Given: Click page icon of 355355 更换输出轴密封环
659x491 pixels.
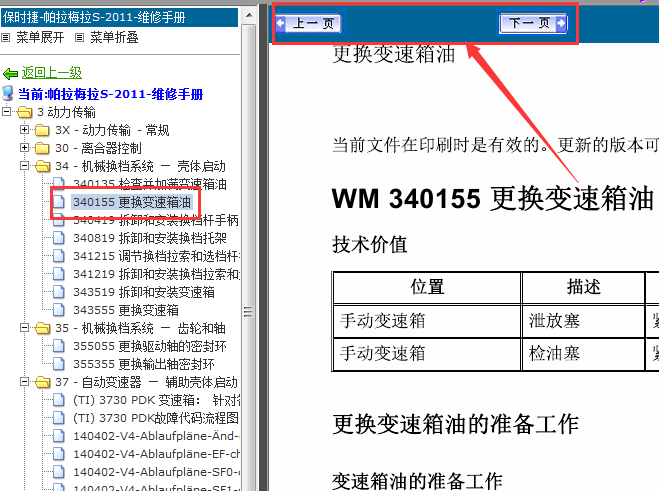Looking at the screenshot, I should pyautogui.click(x=59, y=364).
